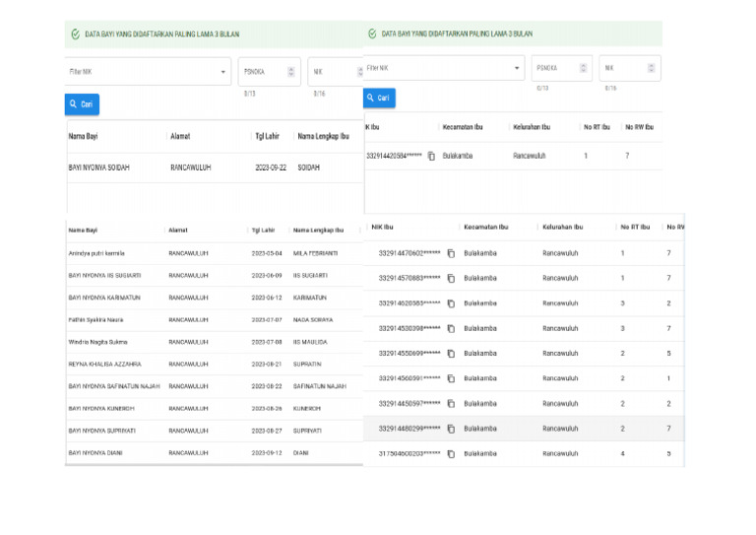The image size is (756, 535).
Task: Click copy icon beside NIK 332914550699
Action: [451, 354]
